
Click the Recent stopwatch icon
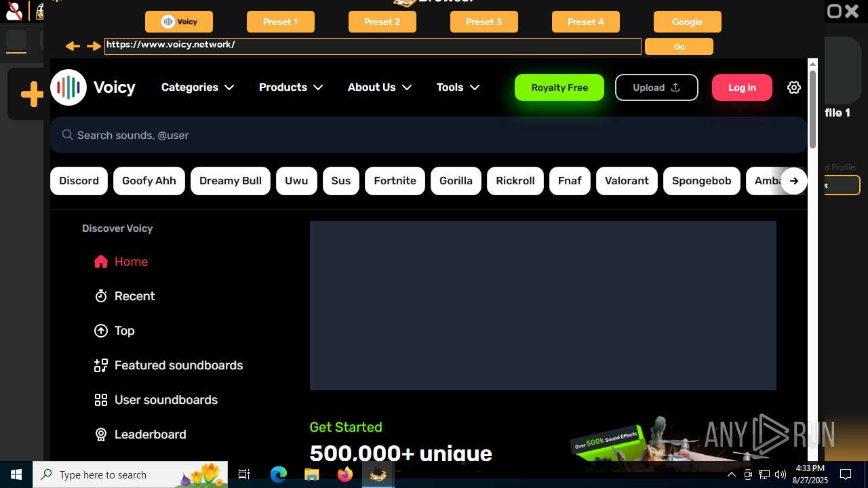101,296
